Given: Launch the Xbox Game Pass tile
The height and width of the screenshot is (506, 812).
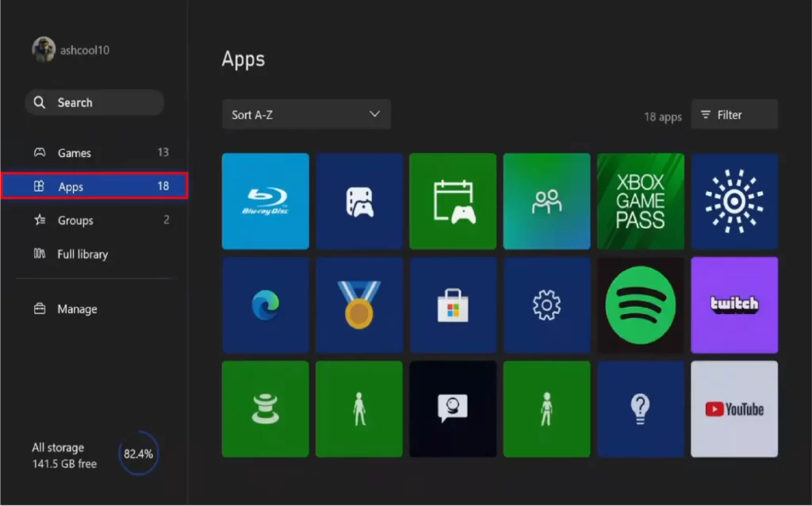Looking at the screenshot, I should (x=641, y=201).
